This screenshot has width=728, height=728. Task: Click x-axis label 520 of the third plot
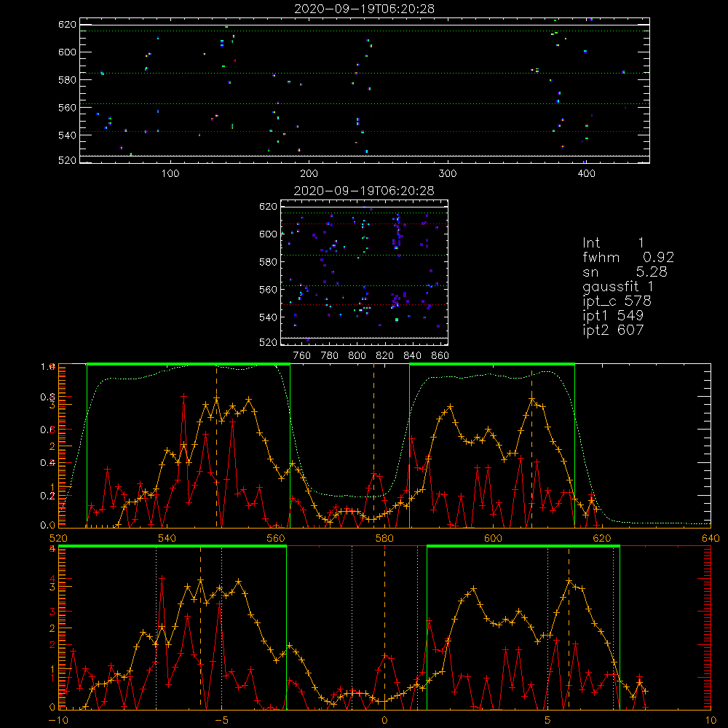pos(58,538)
